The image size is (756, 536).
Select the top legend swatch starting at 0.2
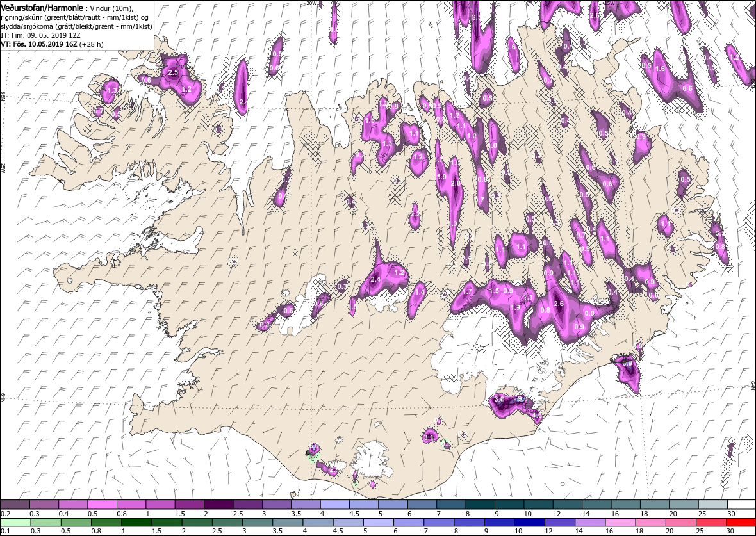(x=15, y=505)
